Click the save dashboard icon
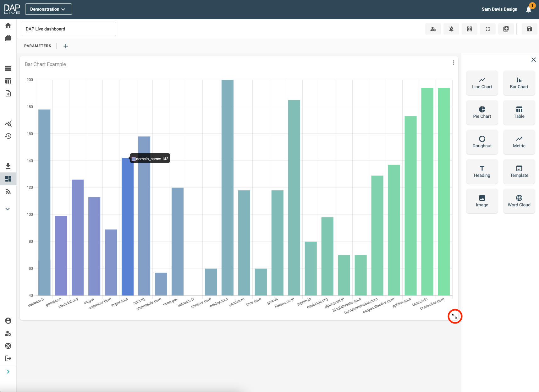 [529, 29]
